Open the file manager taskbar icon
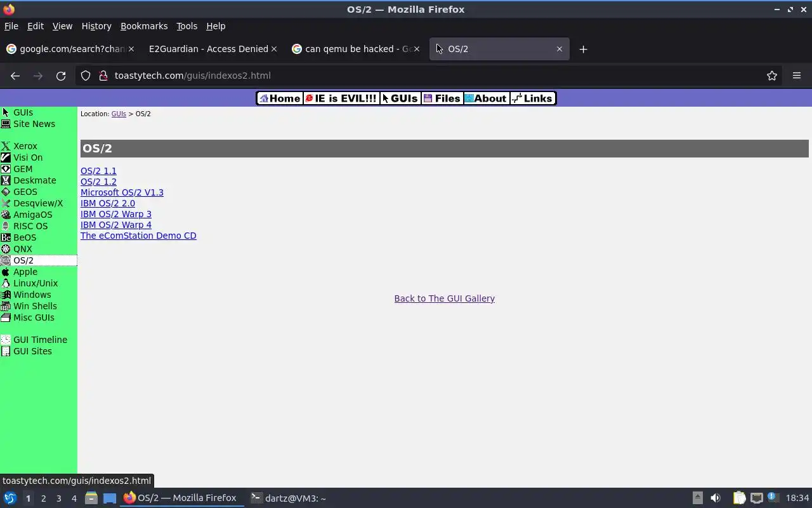Viewport: 812px width, 508px height. click(91, 498)
